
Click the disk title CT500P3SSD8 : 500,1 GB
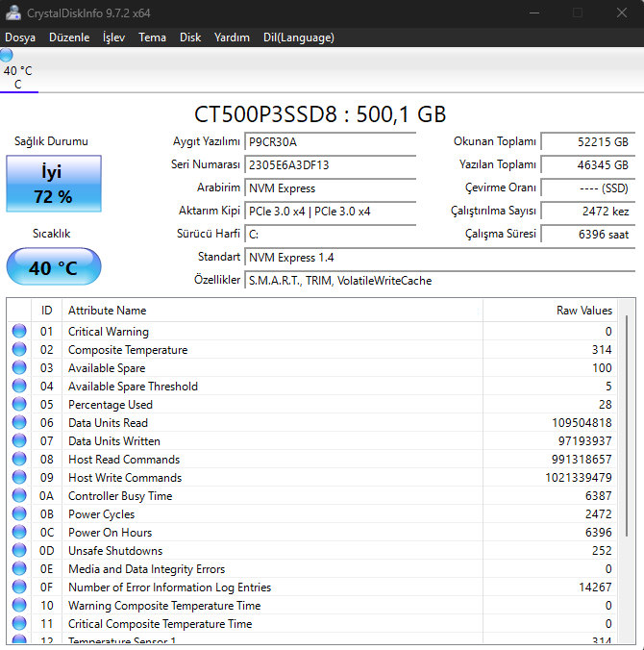pyautogui.click(x=320, y=114)
